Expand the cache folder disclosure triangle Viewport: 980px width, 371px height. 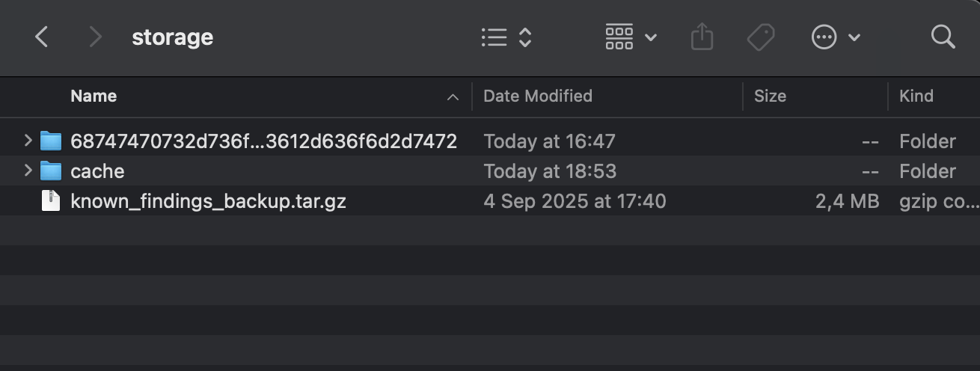(28, 171)
